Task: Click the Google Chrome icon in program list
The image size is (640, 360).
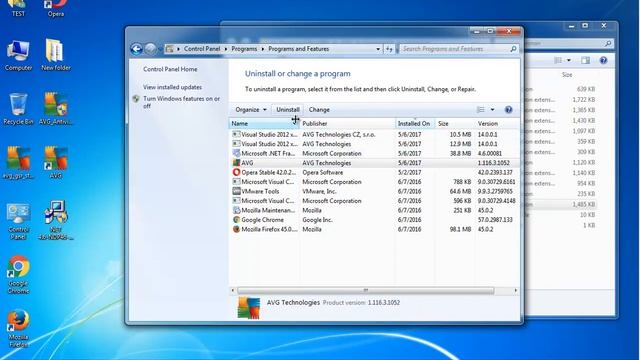Action: pyautogui.click(x=236, y=220)
